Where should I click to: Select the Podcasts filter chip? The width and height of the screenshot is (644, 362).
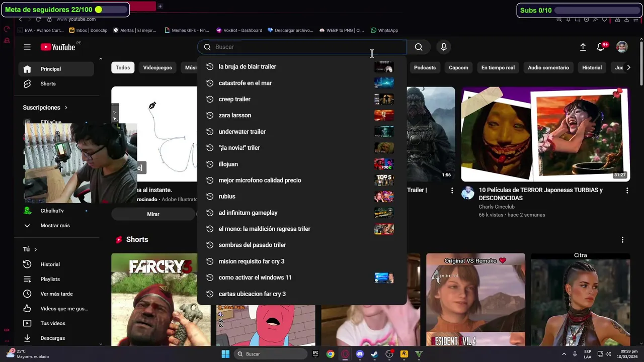[x=425, y=67]
